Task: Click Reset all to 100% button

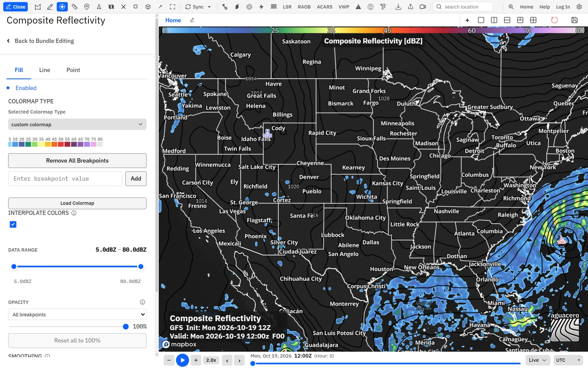Action: (x=77, y=340)
